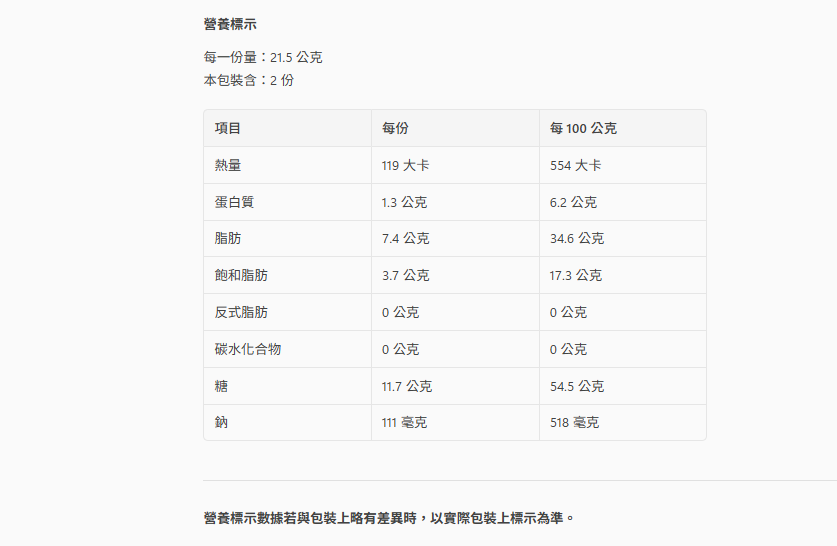Image resolution: width=837 pixels, height=546 pixels.
Task: Click the 營養標示 heading
Action: coord(229,23)
